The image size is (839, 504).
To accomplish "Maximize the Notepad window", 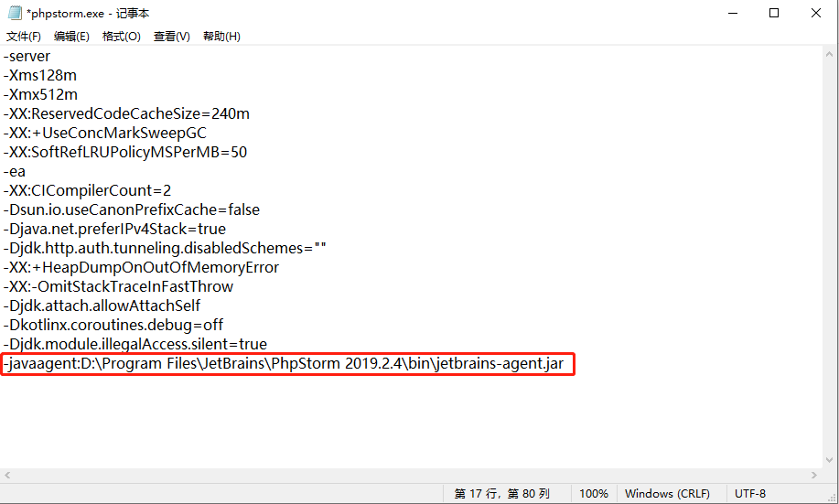I will click(x=774, y=13).
